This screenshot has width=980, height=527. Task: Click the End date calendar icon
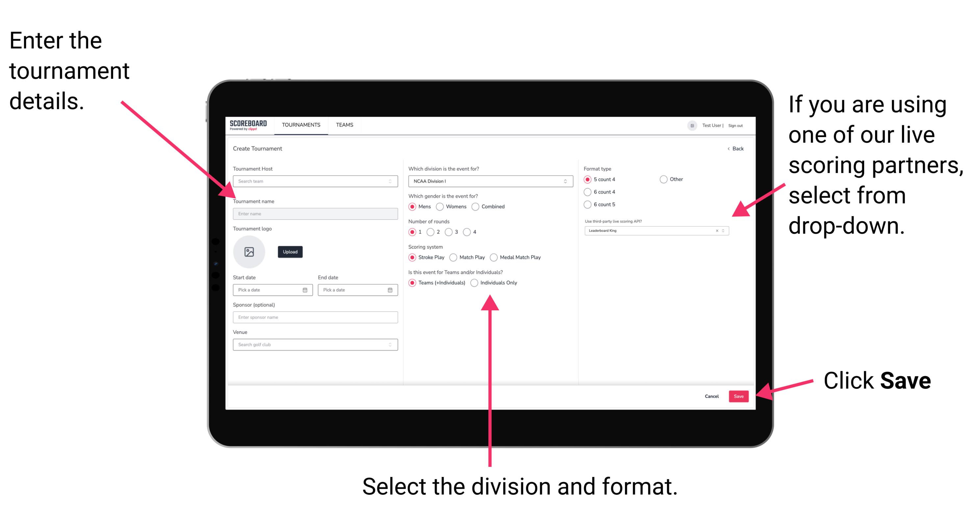pyautogui.click(x=390, y=291)
